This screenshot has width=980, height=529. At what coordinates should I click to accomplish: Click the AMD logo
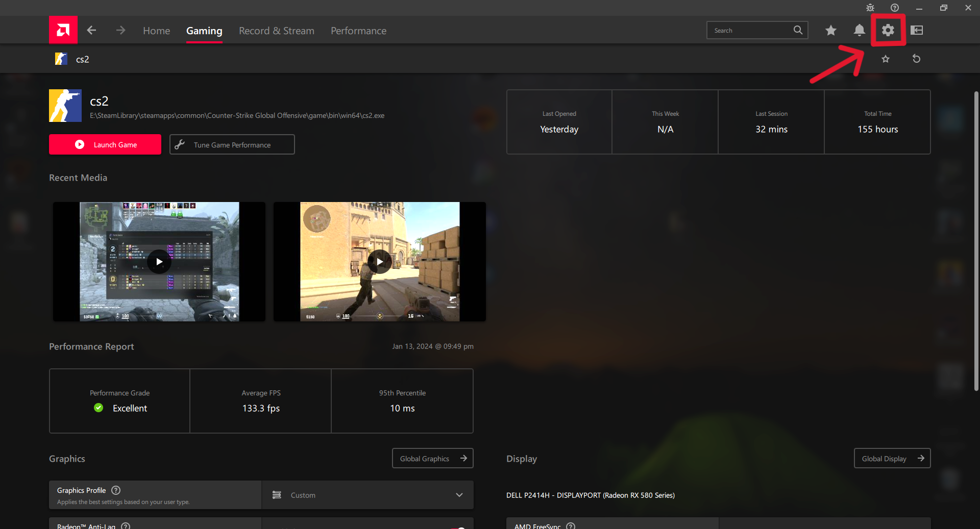tap(63, 30)
